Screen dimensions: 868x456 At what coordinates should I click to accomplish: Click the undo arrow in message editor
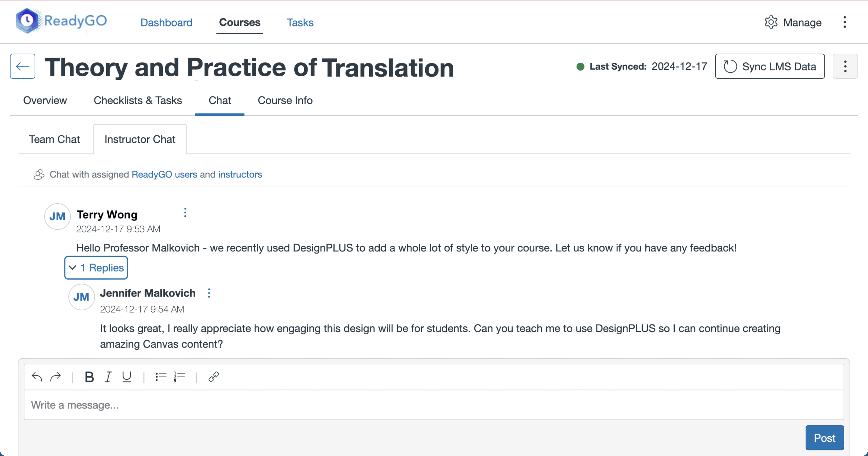click(x=37, y=377)
